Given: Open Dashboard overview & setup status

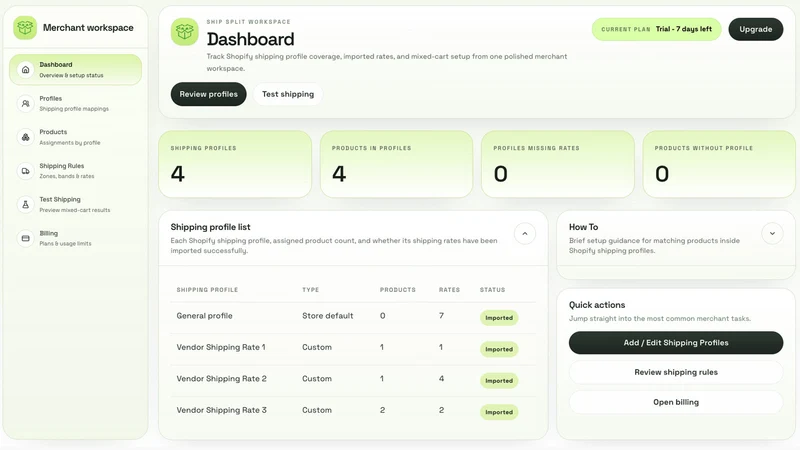Looking at the screenshot, I should [76, 70].
